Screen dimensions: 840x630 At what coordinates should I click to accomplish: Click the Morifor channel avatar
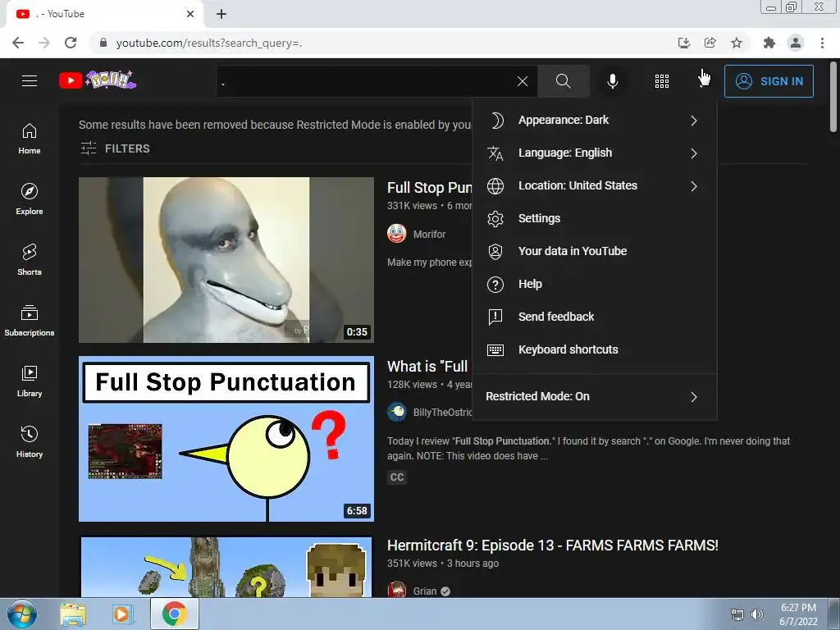(397, 234)
